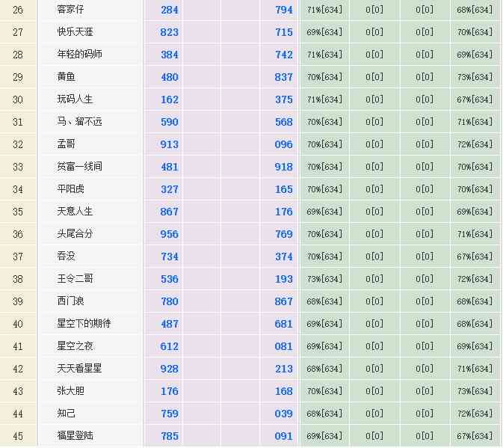Select the 年轻的码师 entry
Viewport: 503px width, 448px height.
tap(79, 55)
